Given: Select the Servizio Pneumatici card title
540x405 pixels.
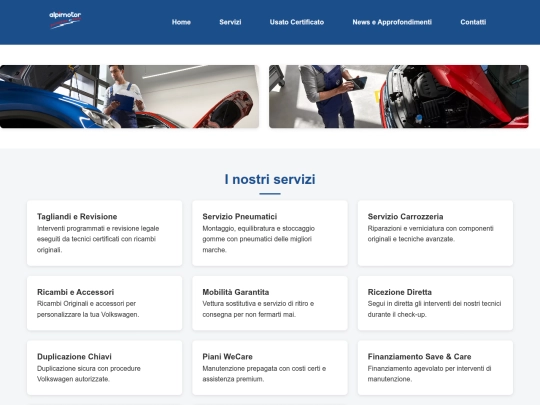Looking at the screenshot, I should [240, 217].
